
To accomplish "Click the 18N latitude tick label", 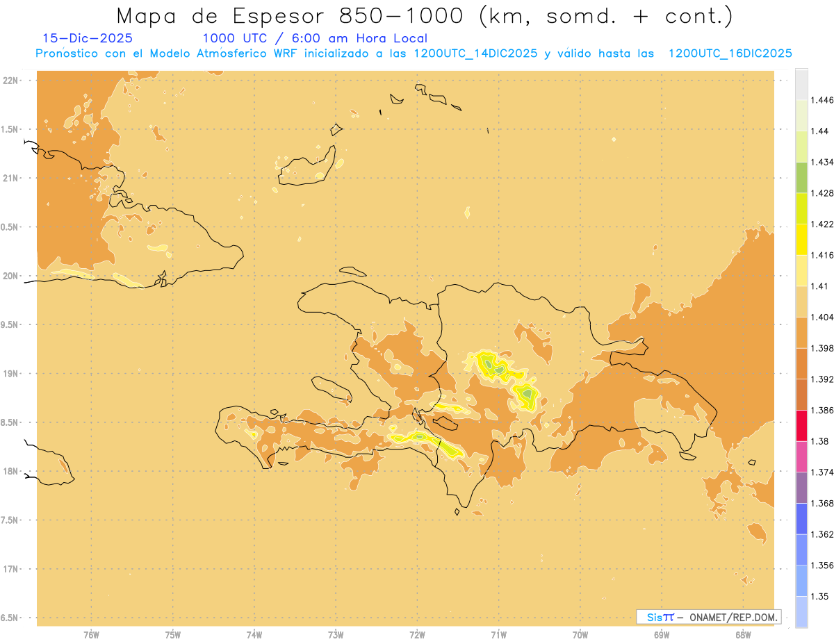I will coord(10,471).
